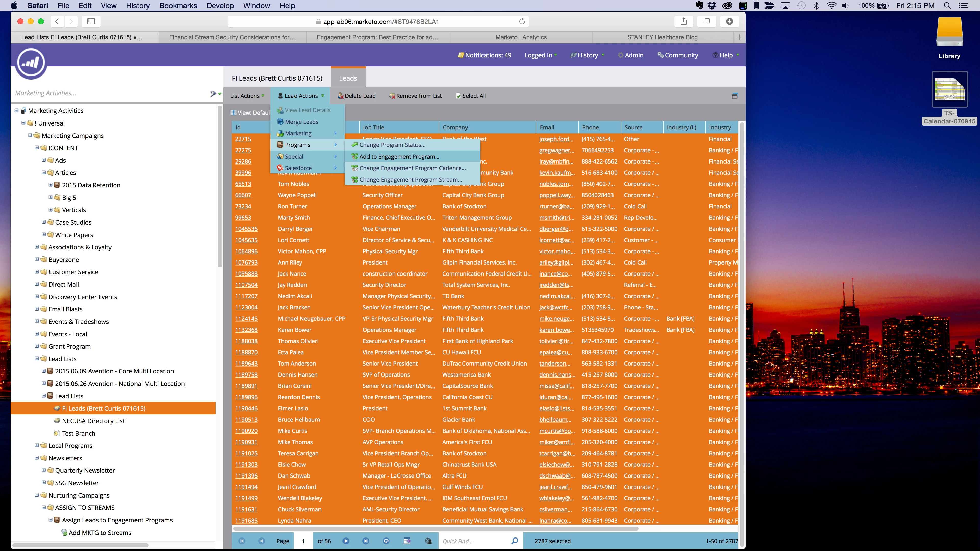Switch to Marketo | Analytics browser tab

tap(521, 37)
